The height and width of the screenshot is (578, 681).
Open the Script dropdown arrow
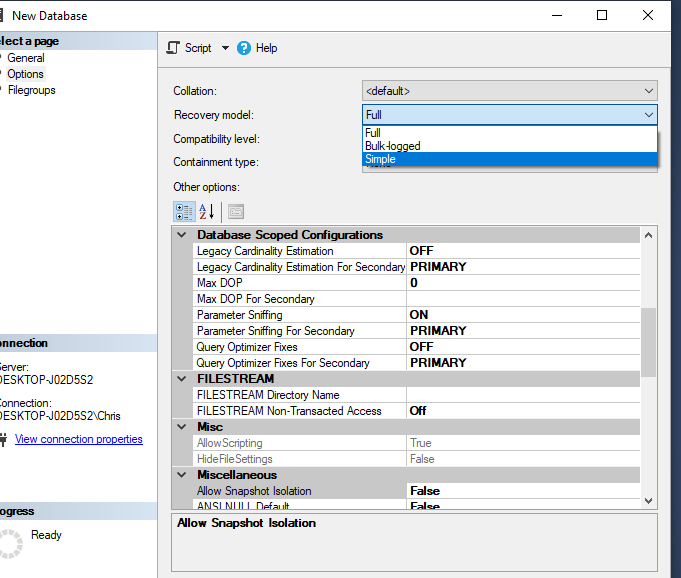click(x=225, y=48)
